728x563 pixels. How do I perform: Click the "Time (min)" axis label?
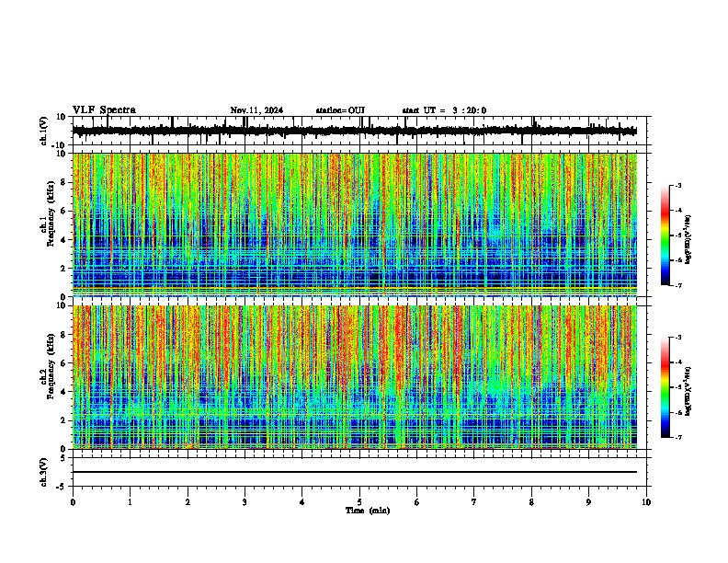pos(368,511)
